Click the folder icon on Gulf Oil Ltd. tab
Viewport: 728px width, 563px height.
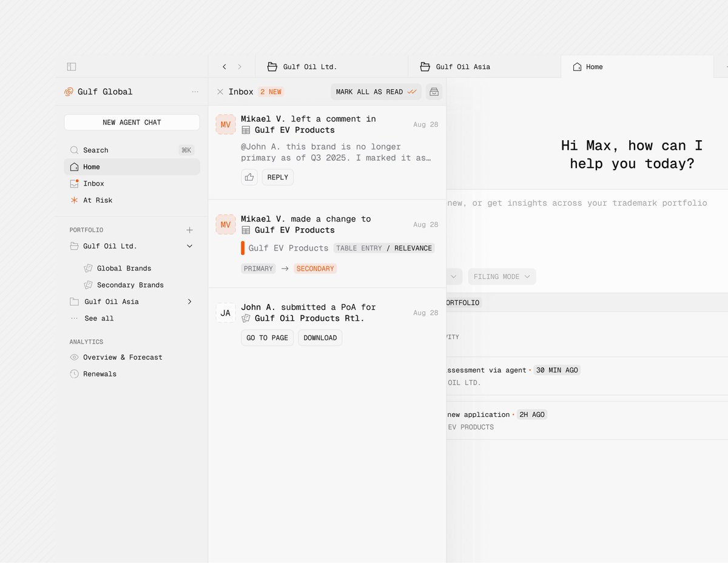pos(272,67)
